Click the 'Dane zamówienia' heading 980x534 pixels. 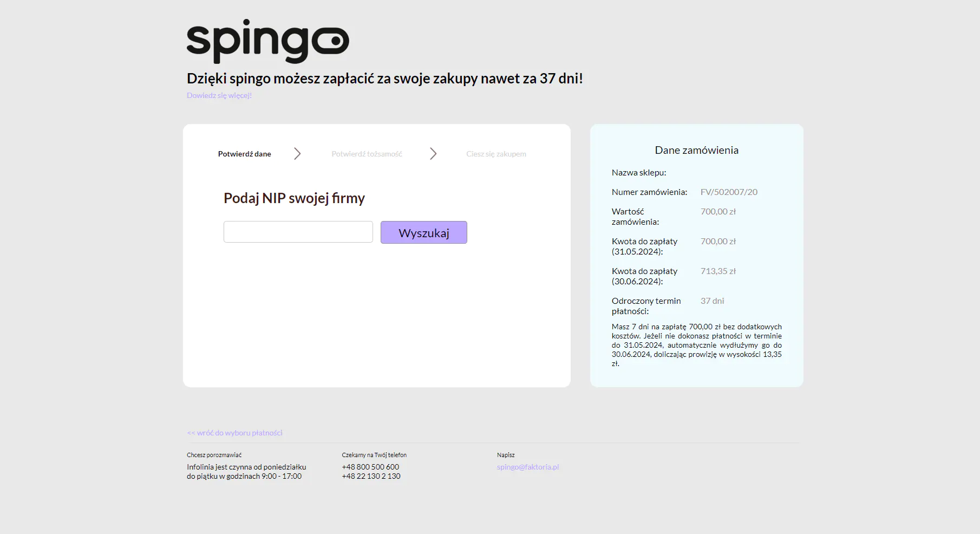click(x=697, y=150)
